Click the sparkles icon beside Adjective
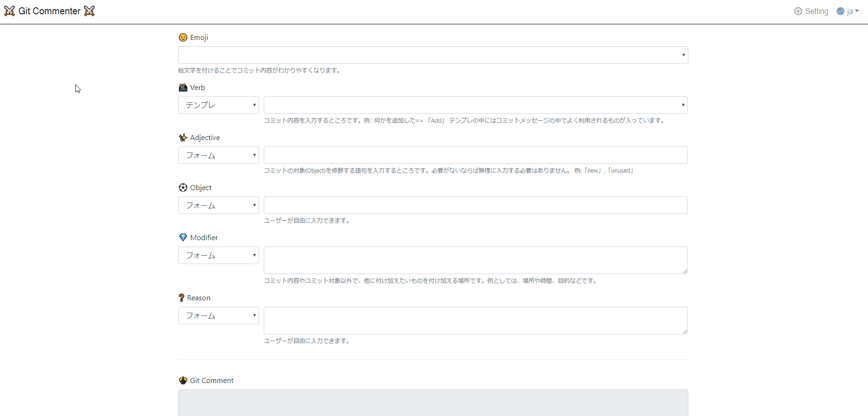This screenshot has height=416, width=868. pos(182,137)
